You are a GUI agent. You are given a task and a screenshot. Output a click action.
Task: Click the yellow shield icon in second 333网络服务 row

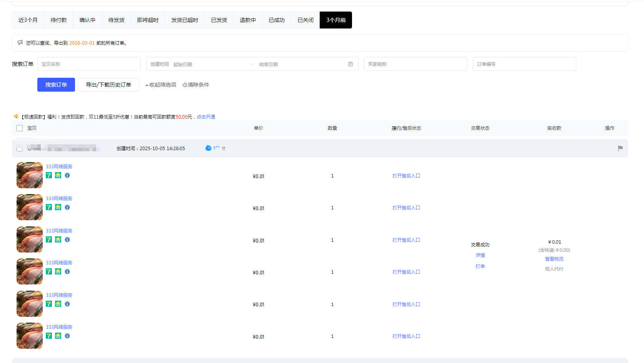click(x=58, y=207)
